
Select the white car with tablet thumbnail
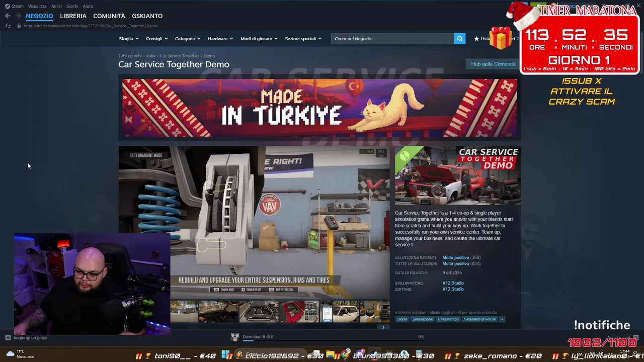coord(340,312)
